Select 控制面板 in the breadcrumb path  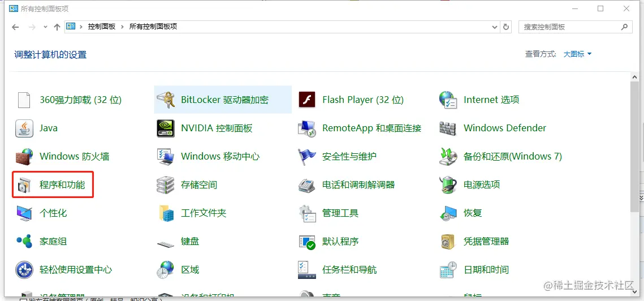[102, 27]
